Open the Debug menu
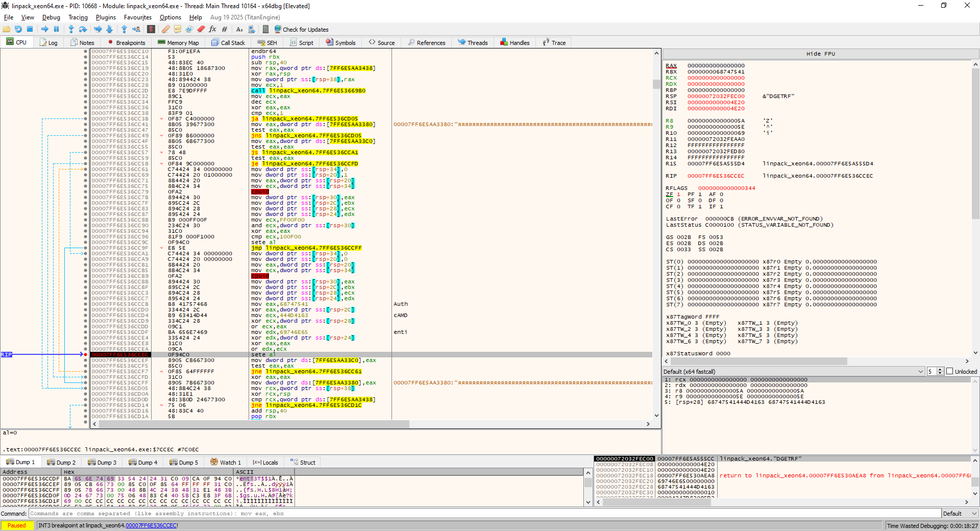This screenshot has width=980, height=531. click(51, 17)
